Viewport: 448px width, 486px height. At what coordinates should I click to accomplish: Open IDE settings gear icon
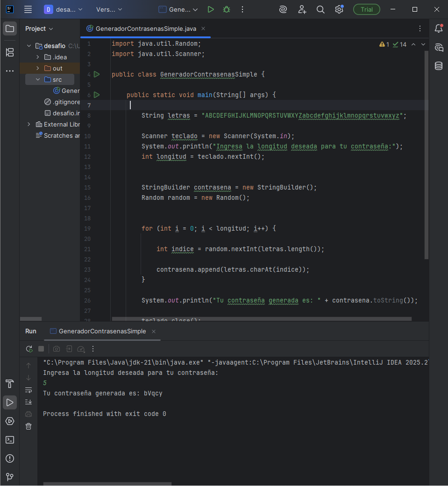coord(339,10)
